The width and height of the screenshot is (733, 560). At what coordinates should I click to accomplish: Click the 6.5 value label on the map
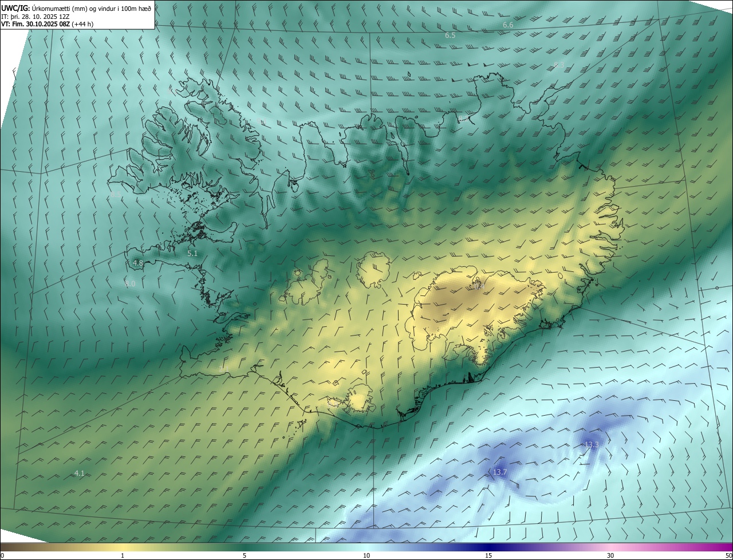pyautogui.click(x=450, y=36)
